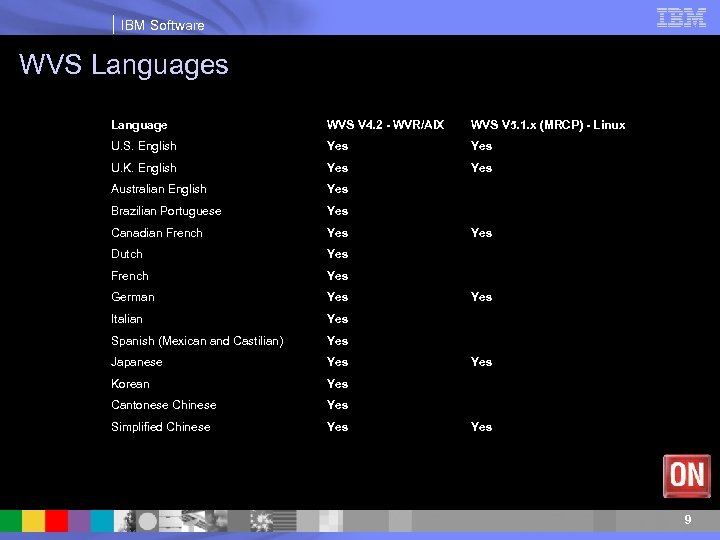This screenshot has height=540, width=720.
Task: Click WVR/AIX 'Yes' for Italian
Action: point(338,319)
